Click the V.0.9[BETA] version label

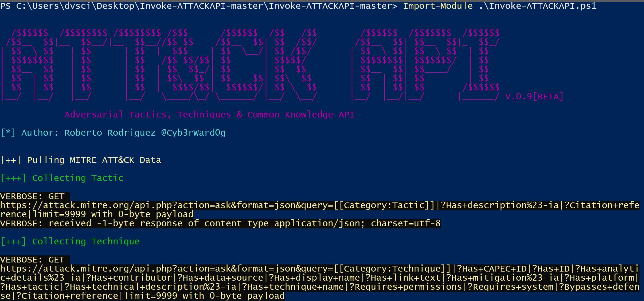tap(534, 97)
